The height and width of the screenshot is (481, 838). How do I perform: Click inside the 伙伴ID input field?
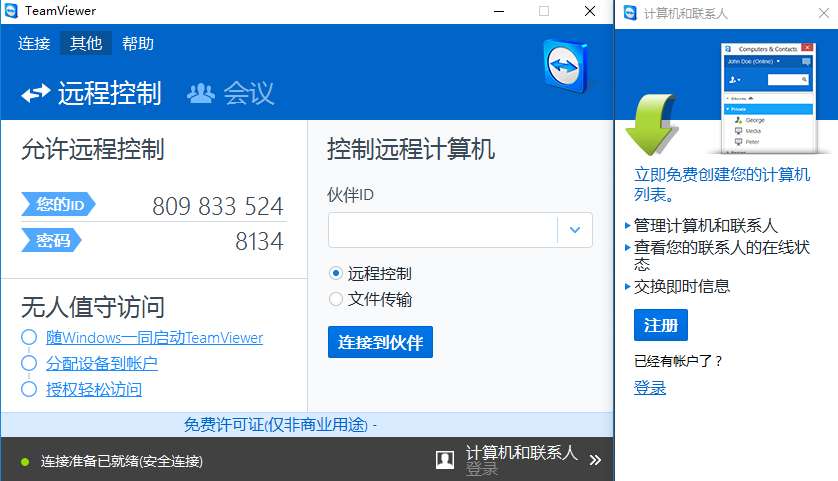pyautogui.click(x=443, y=230)
